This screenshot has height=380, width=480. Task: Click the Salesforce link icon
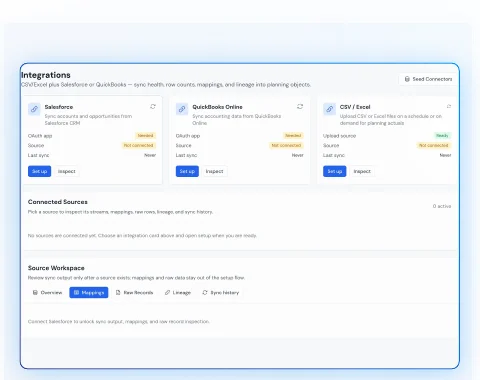click(x=34, y=109)
